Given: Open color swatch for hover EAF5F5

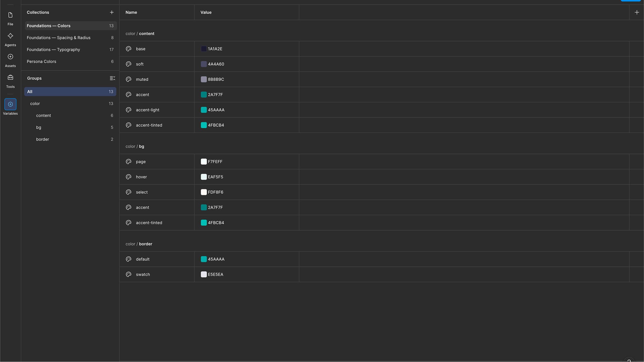Looking at the screenshot, I should point(204,177).
